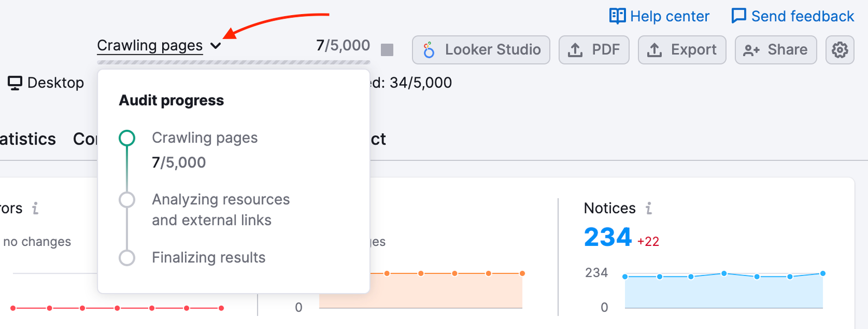This screenshot has width=868, height=329.
Task: Click the Send feedback link
Action: [x=803, y=16]
